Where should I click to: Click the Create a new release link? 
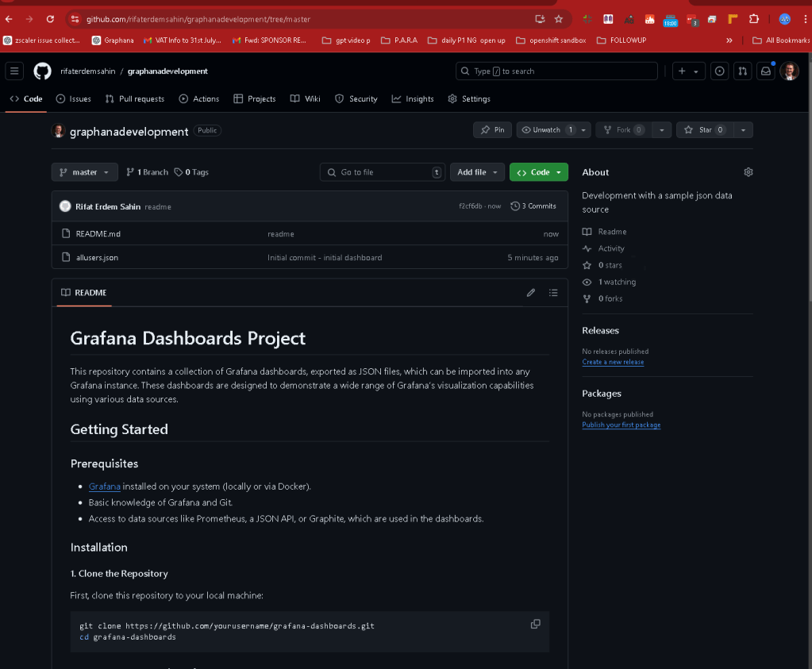[613, 362]
